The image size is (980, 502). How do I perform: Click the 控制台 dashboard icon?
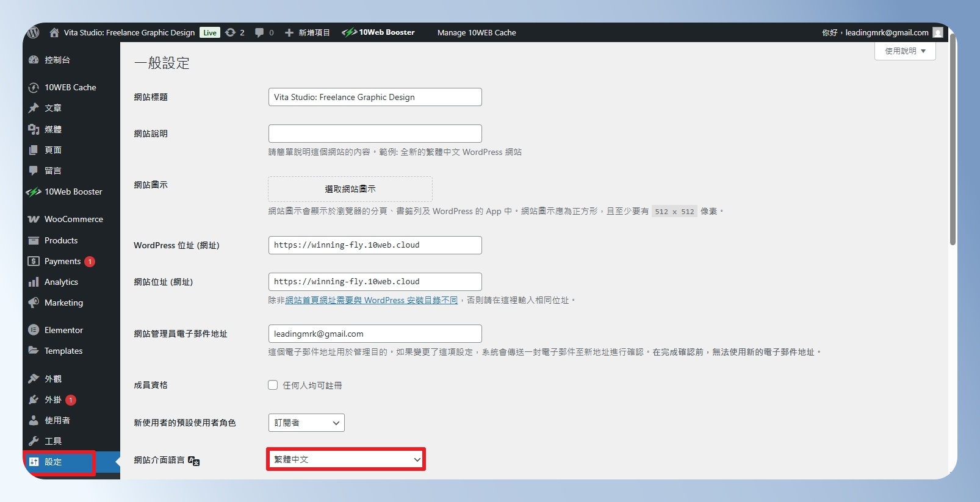point(34,60)
